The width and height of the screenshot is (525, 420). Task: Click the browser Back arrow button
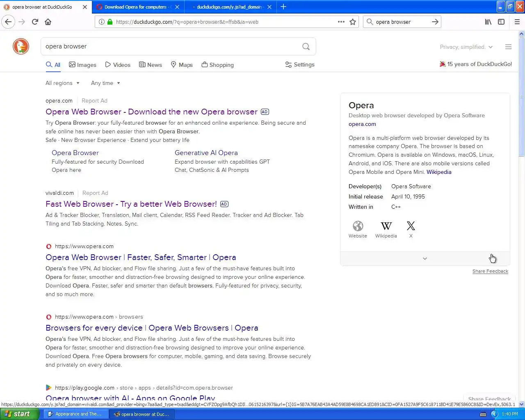tap(8, 22)
